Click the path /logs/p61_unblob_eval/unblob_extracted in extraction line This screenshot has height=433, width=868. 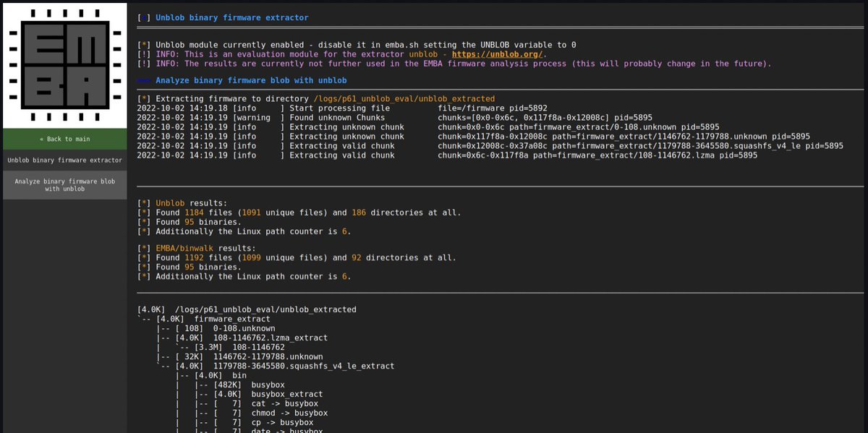(x=404, y=99)
